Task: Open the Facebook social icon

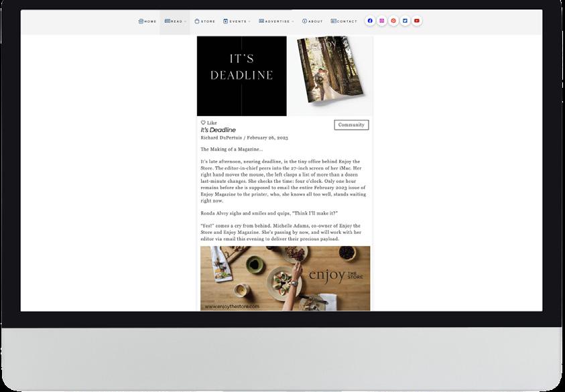Action: [370, 21]
